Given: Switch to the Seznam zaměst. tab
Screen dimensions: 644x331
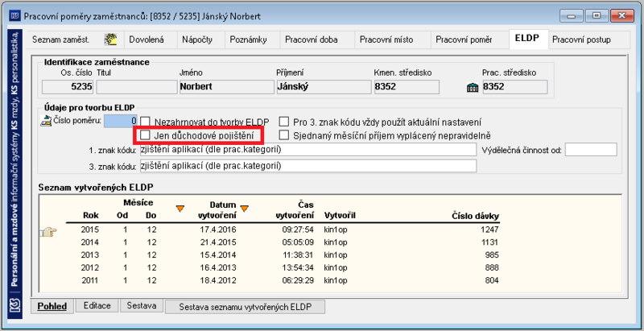Looking at the screenshot, I should coord(61,39).
